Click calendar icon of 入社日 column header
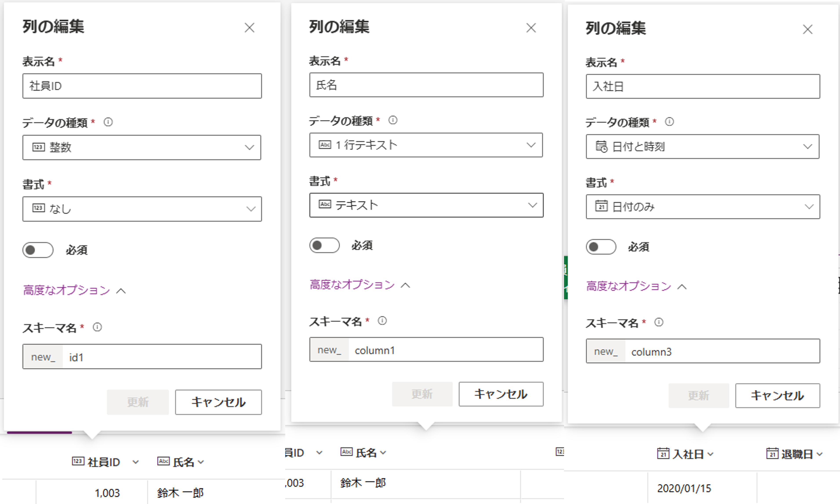 click(663, 453)
